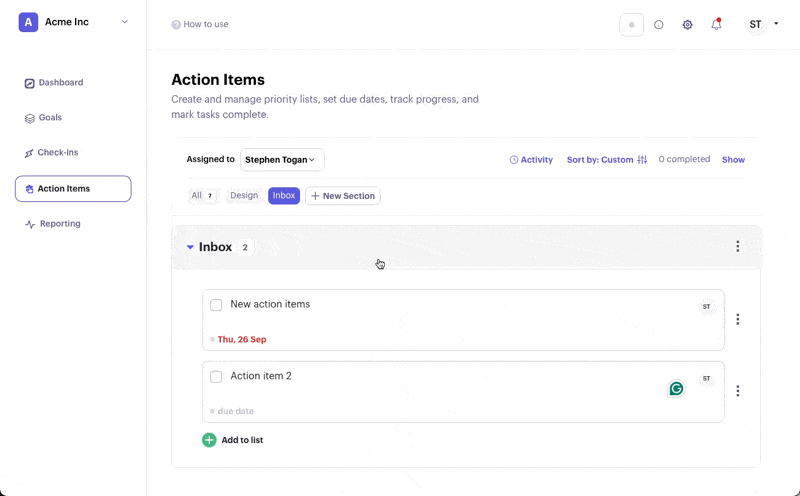The height and width of the screenshot is (496, 800).
Task: Click the ST user avatar in header
Action: coord(755,24)
